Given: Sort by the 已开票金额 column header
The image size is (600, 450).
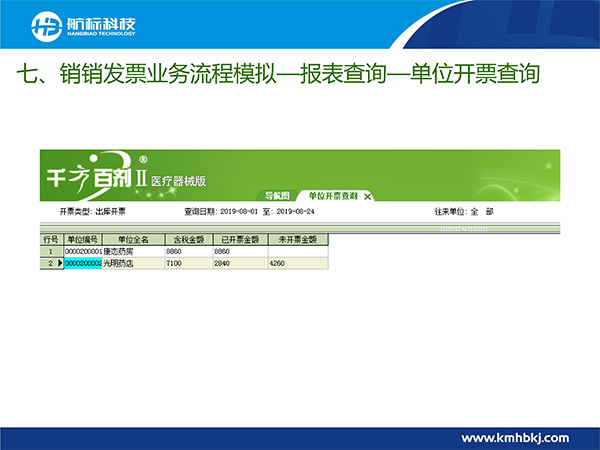Looking at the screenshot, I should coord(240,240).
